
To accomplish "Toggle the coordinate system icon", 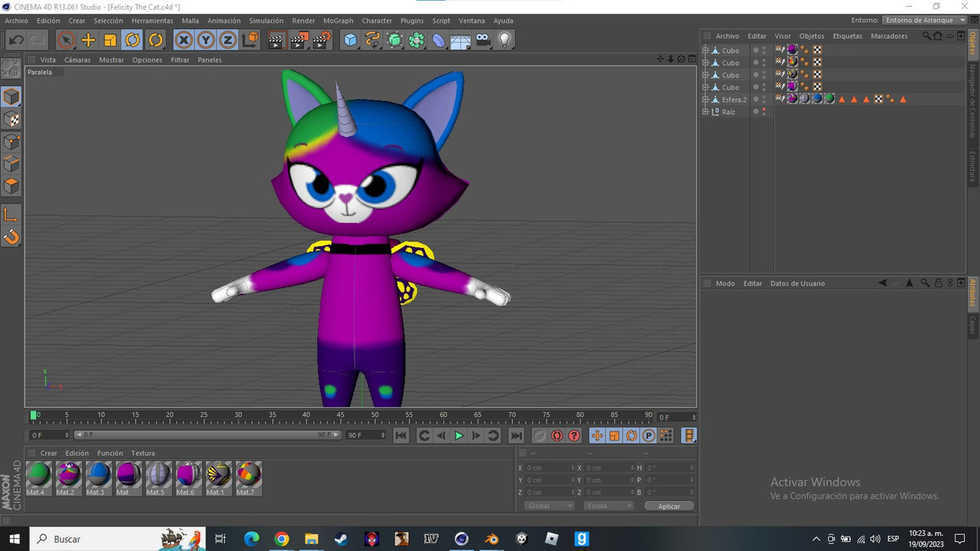I will point(250,40).
